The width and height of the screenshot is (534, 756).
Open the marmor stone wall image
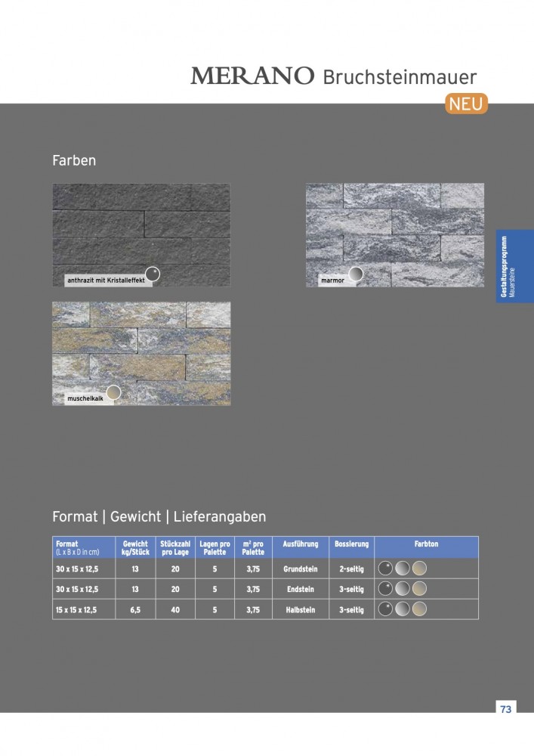394,234
